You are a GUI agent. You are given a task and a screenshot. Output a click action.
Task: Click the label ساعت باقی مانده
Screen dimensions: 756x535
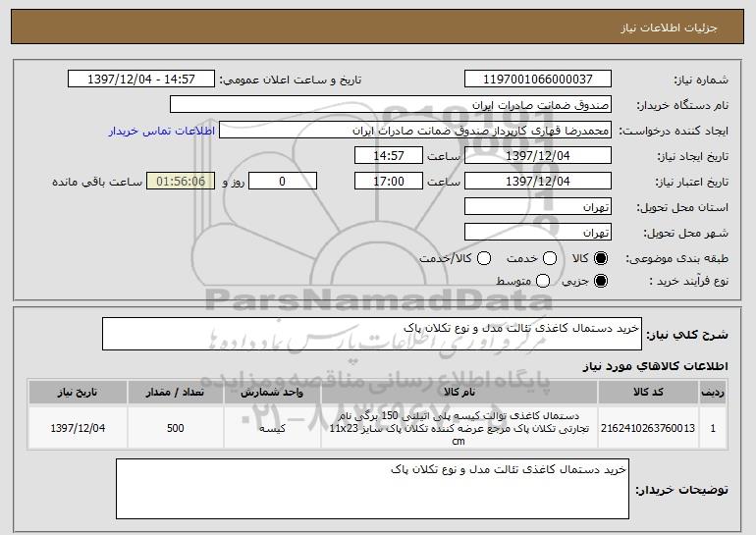pos(97,182)
